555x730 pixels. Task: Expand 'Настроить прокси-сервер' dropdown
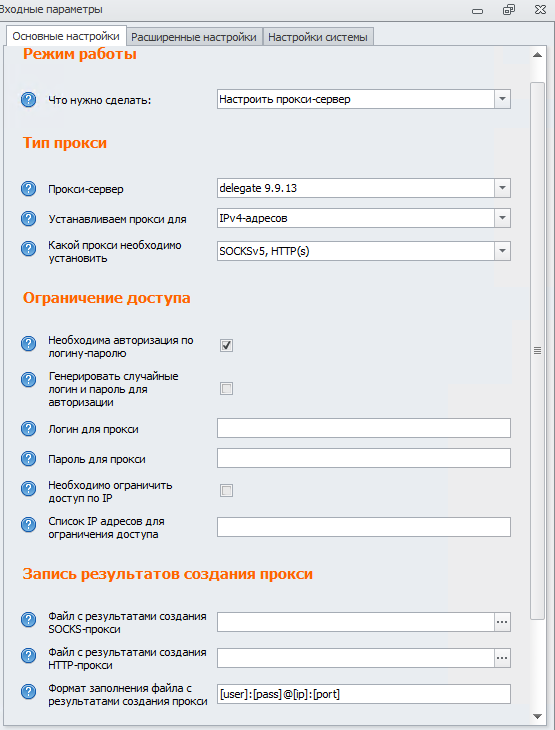(x=502, y=99)
